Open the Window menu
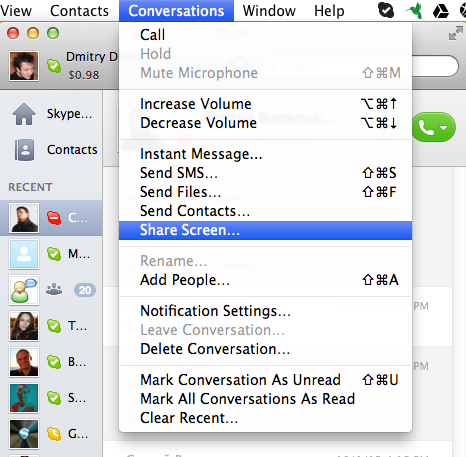This screenshot has width=466, height=457. (x=269, y=11)
